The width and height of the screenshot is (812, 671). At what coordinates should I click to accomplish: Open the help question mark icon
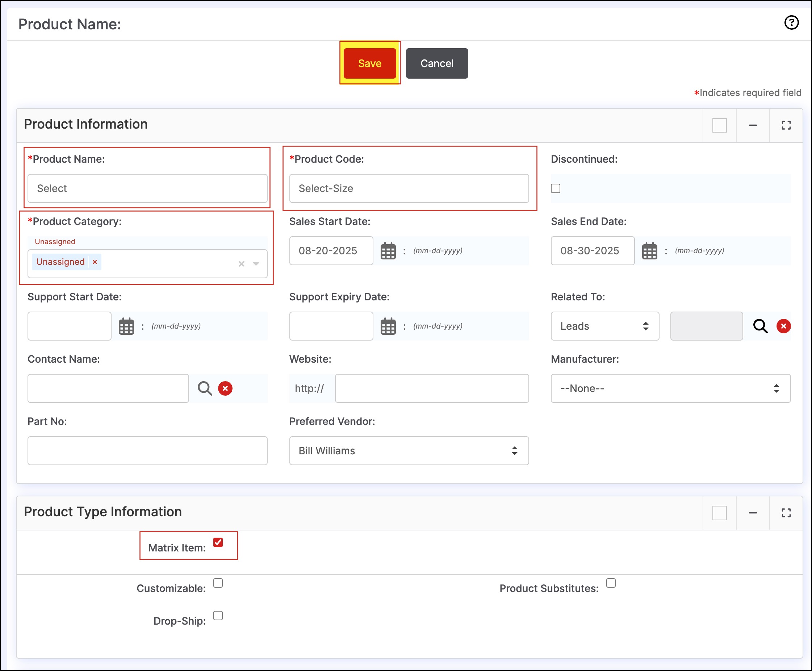coord(791,22)
